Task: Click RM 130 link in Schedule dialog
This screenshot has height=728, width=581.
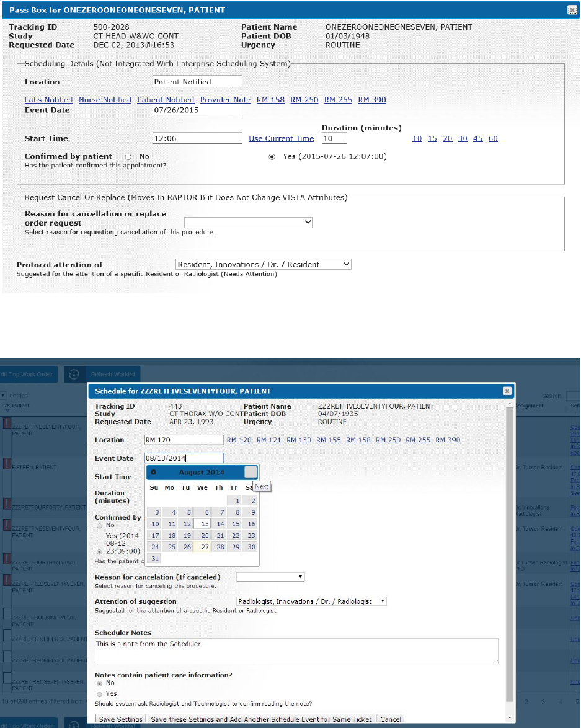Action: coord(299,440)
